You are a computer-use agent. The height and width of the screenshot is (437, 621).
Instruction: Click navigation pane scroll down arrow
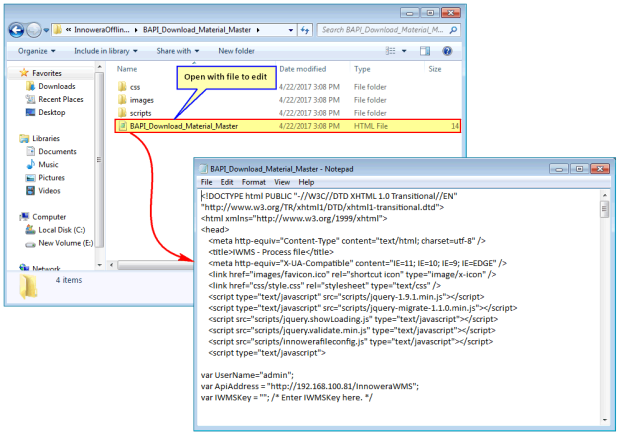[99, 265]
